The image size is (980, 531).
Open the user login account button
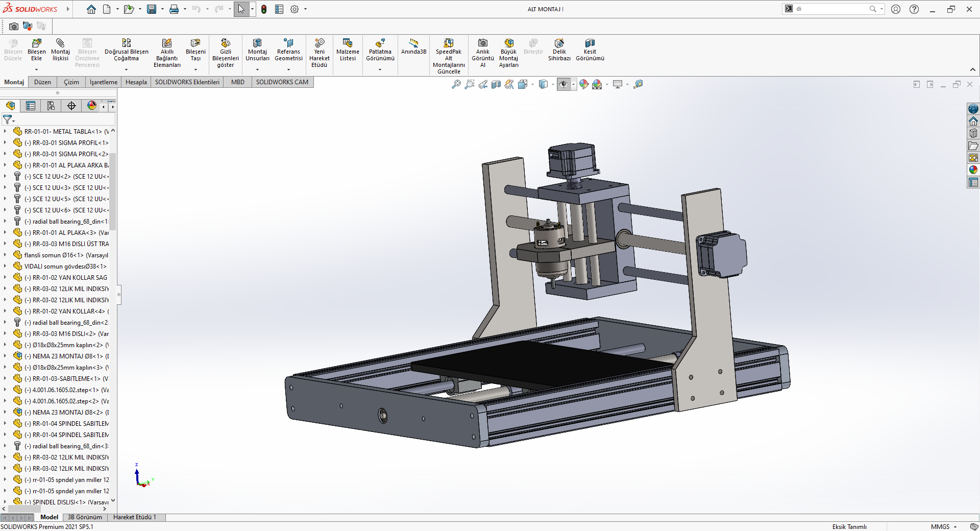[x=896, y=9]
